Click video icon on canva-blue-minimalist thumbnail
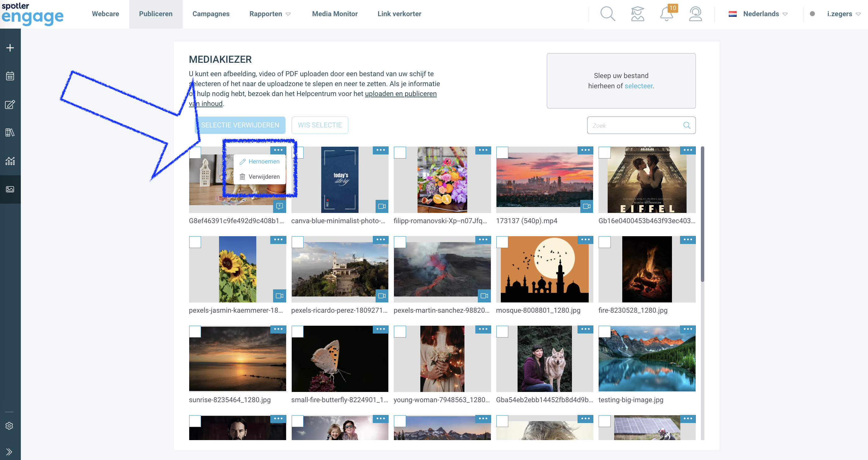868x460 pixels. [382, 206]
